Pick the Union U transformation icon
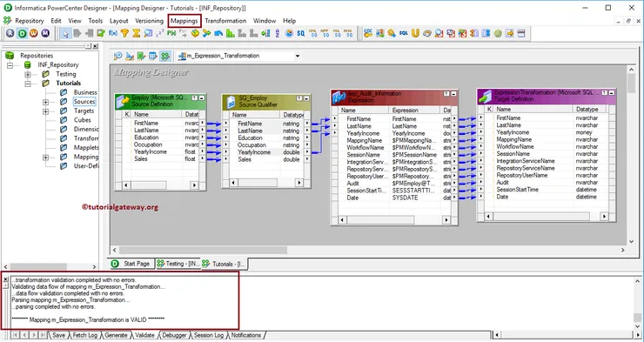 [x=415, y=33]
